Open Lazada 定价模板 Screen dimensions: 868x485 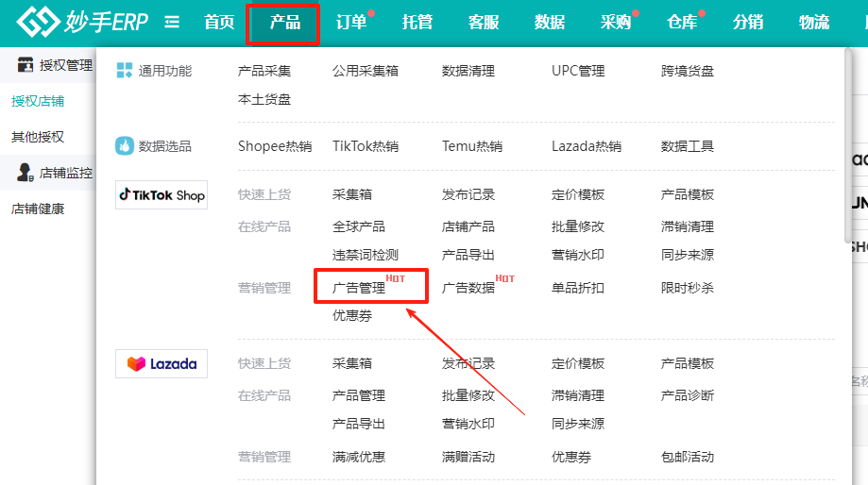pyautogui.click(x=578, y=363)
